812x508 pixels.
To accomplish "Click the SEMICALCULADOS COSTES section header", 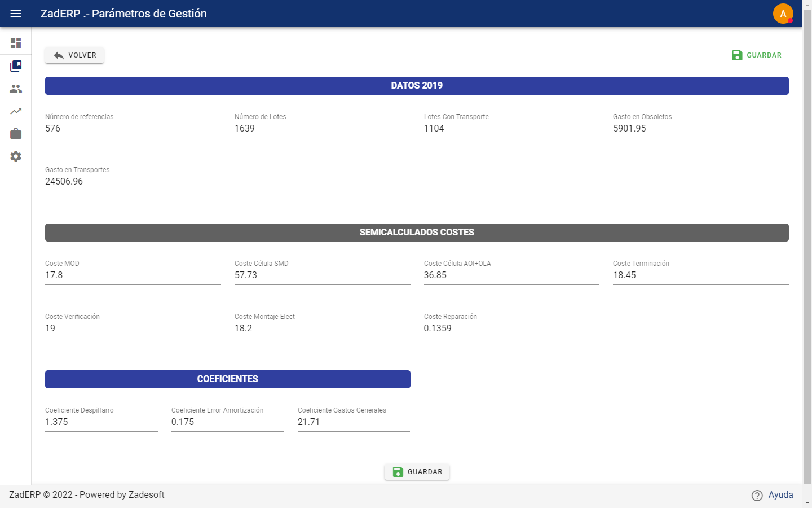I will (417, 233).
